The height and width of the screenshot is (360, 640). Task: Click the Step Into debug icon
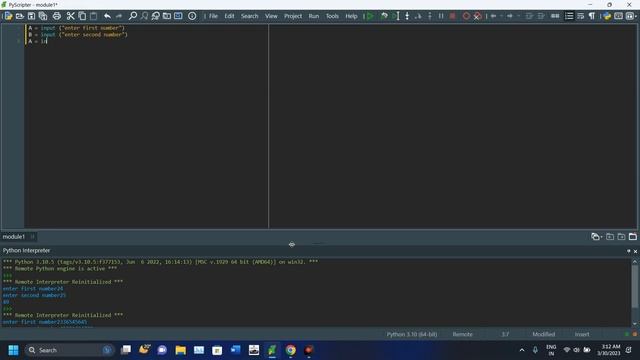pos(407,16)
